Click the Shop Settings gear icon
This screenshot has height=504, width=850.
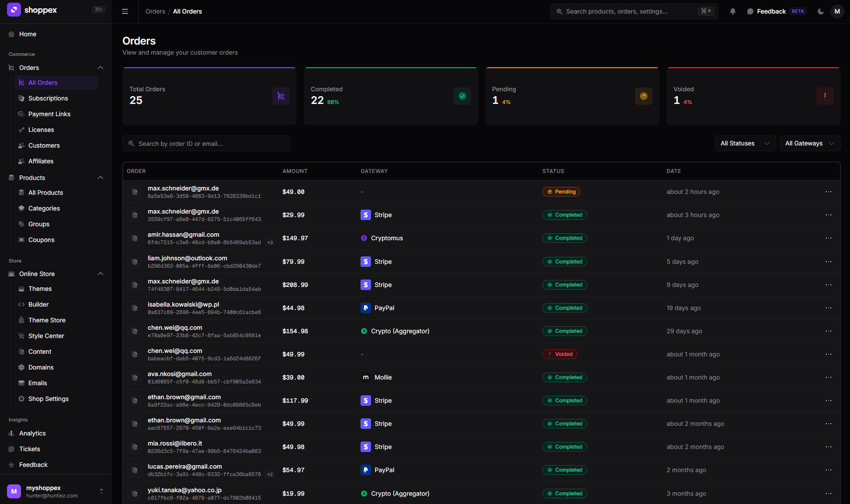[21, 399]
